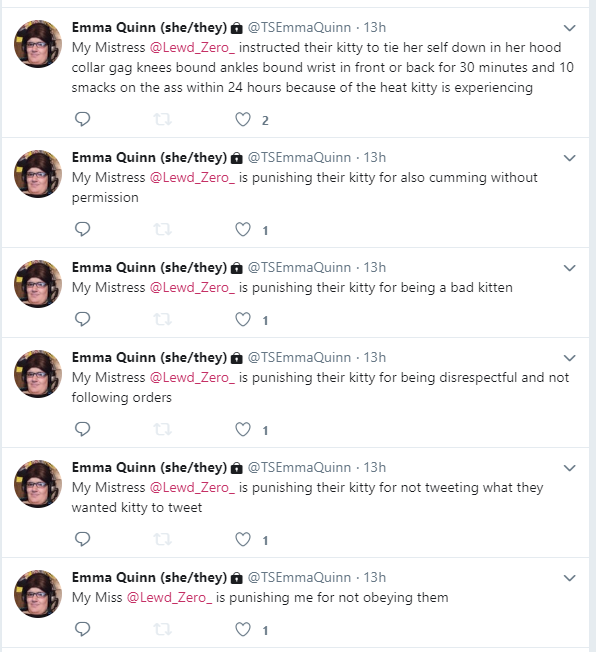
Task: Open @Lewd_Zero_ mention in the first tweet
Action: tap(192, 48)
